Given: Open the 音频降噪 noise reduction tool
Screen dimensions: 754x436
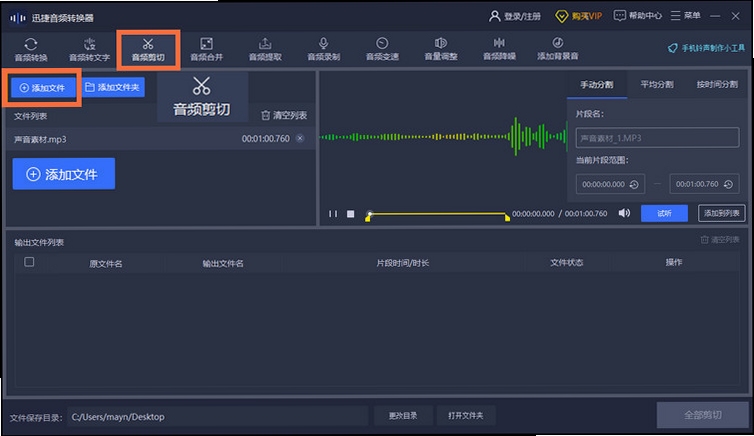Looking at the screenshot, I should (500, 50).
